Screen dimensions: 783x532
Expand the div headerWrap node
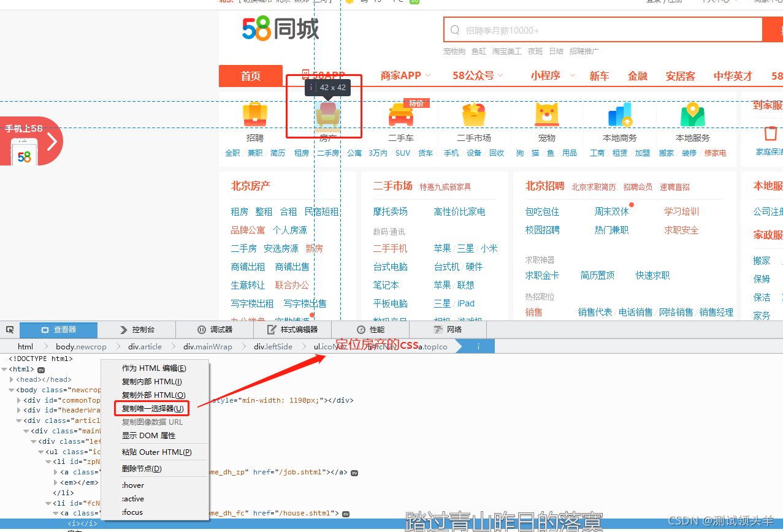[x=19, y=411]
